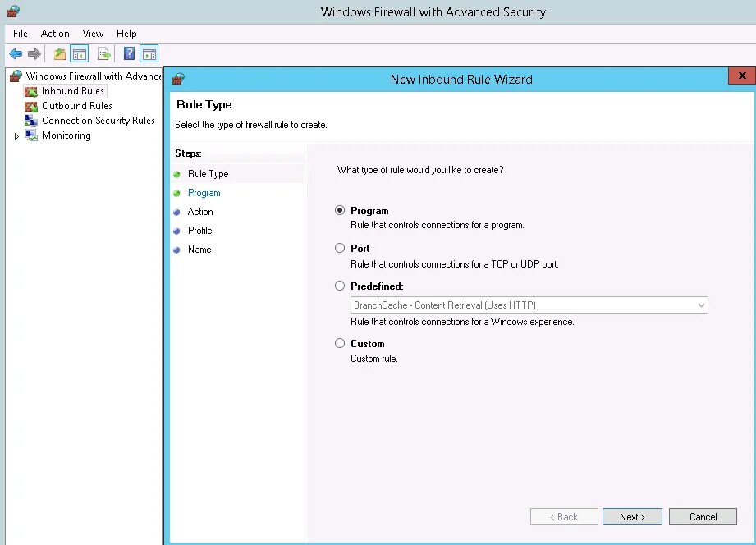Click 'Rule that controls connections for a Windows experience.'
Screen dimensions: 756x545
coord(462,322)
